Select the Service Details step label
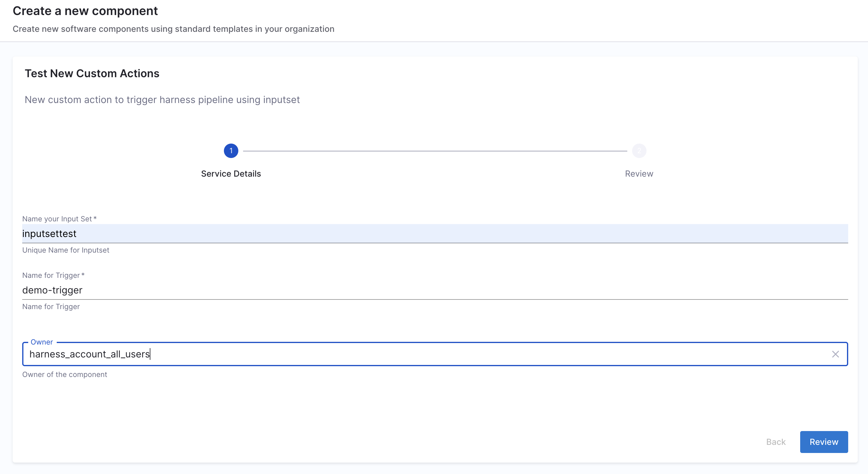868x474 pixels. (231, 174)
